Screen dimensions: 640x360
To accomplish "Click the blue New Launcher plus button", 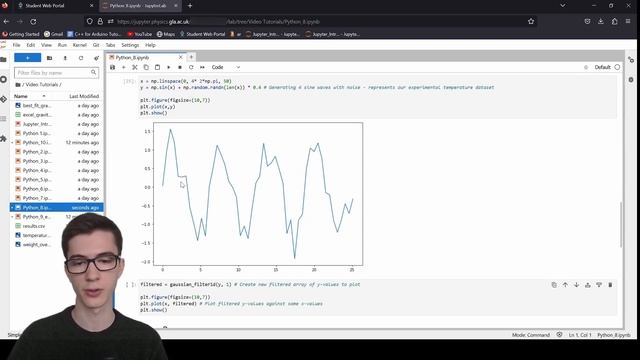I will [27, 58].
